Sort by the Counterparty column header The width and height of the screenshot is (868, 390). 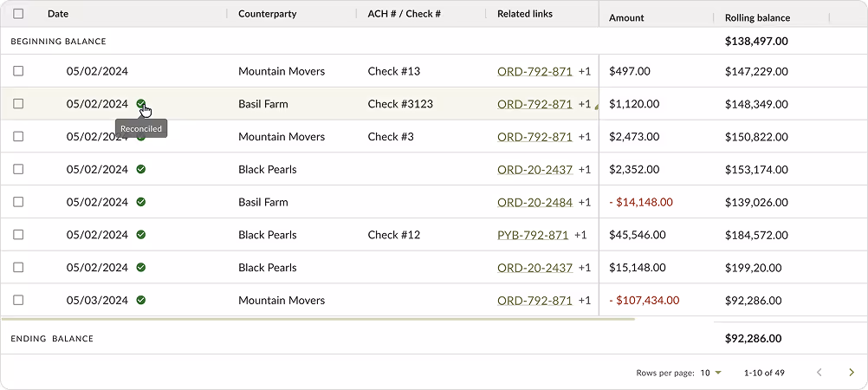click(x=267, y=14)
